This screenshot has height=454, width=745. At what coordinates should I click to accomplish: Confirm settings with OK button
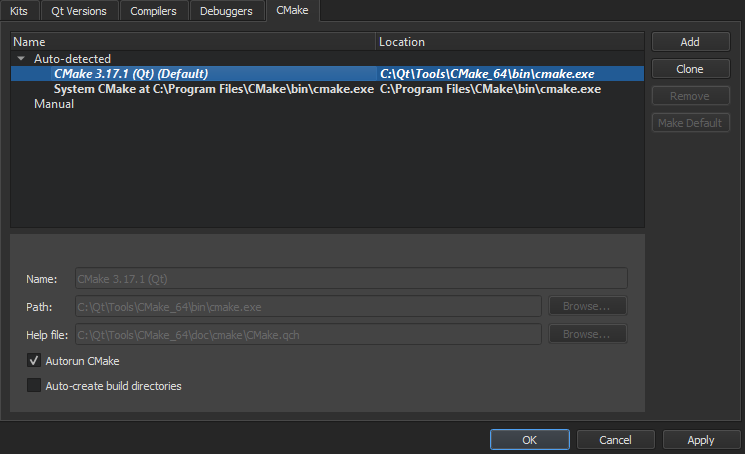(x=530, y=440)
